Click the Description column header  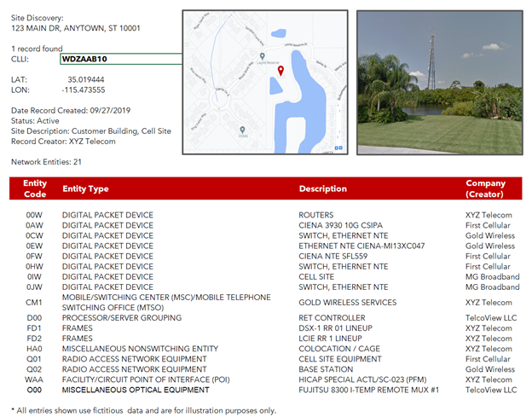coord(322,188)
